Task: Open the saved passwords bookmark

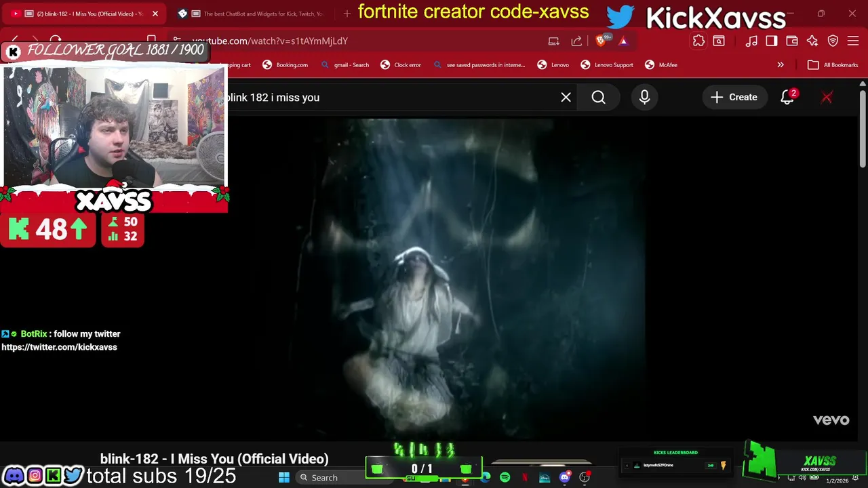Action: pos(479,65)
